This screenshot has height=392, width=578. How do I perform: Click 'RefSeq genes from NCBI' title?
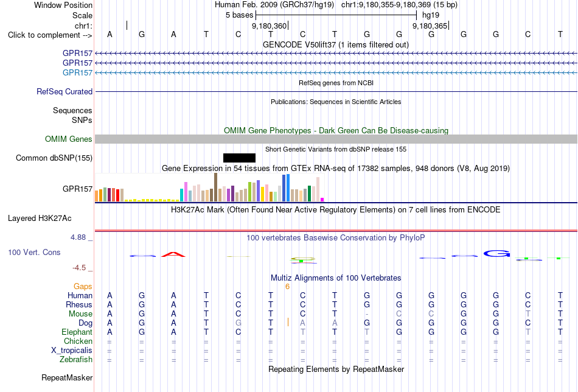(336, 83)
